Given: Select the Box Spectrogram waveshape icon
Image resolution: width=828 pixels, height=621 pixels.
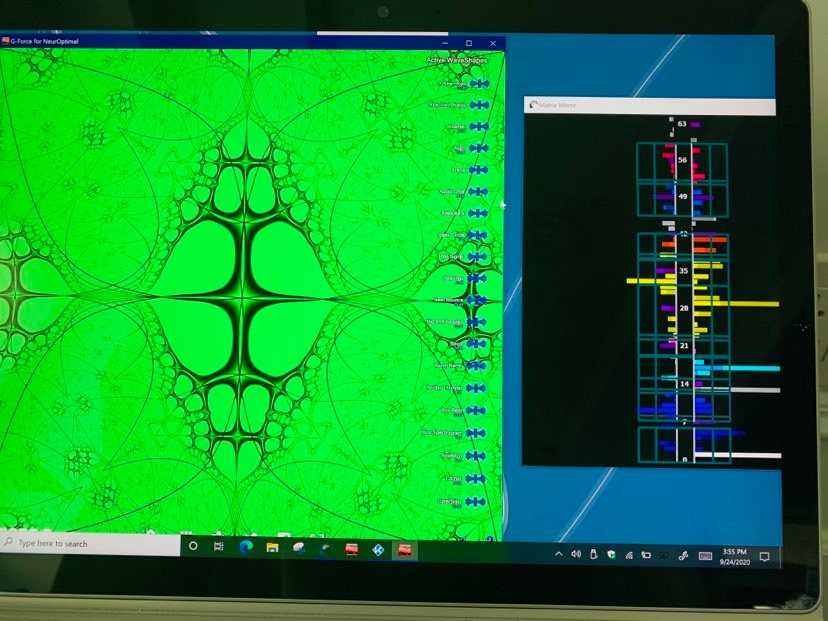Looking at the screenshot, I should pos(476,433).
